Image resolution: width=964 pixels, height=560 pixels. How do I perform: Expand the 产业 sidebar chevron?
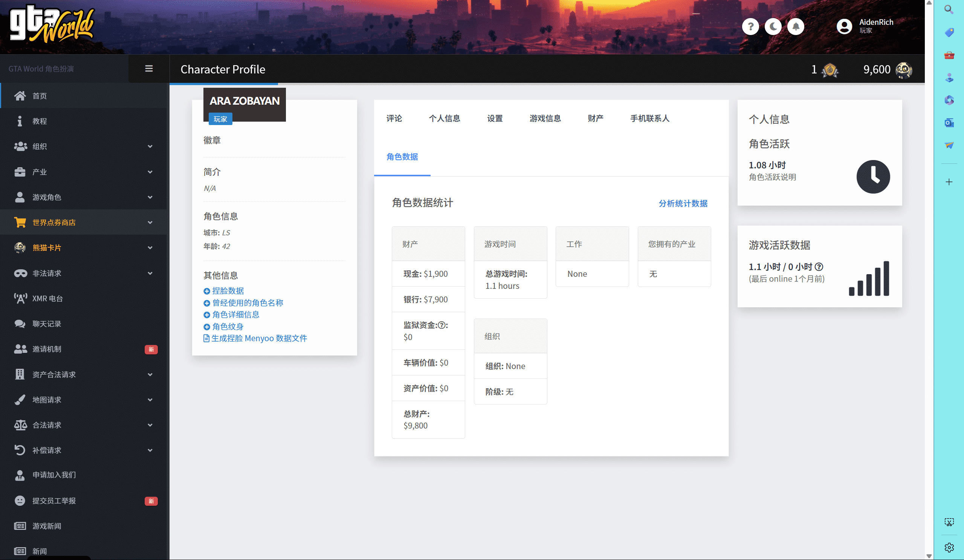coord(150,172)
